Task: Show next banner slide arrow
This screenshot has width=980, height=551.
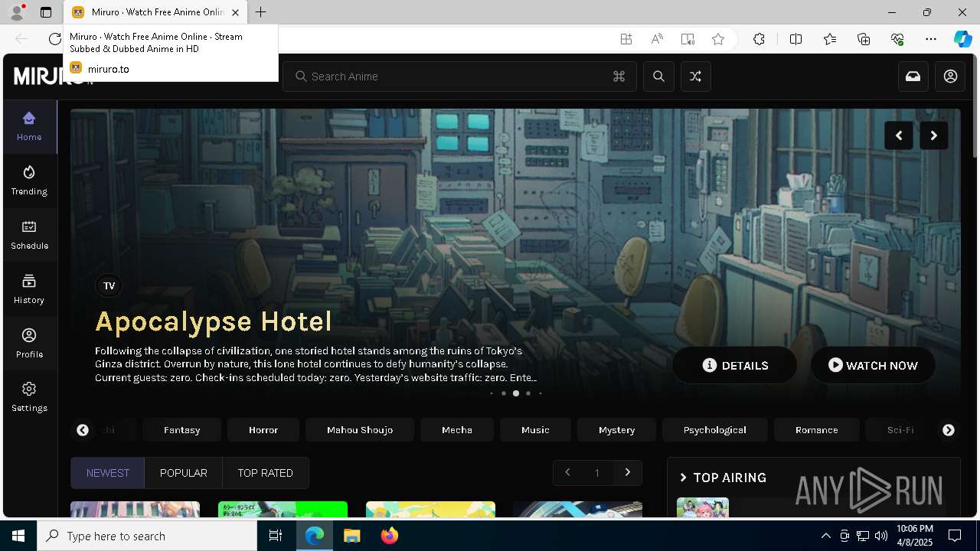Action: [933, 135]
